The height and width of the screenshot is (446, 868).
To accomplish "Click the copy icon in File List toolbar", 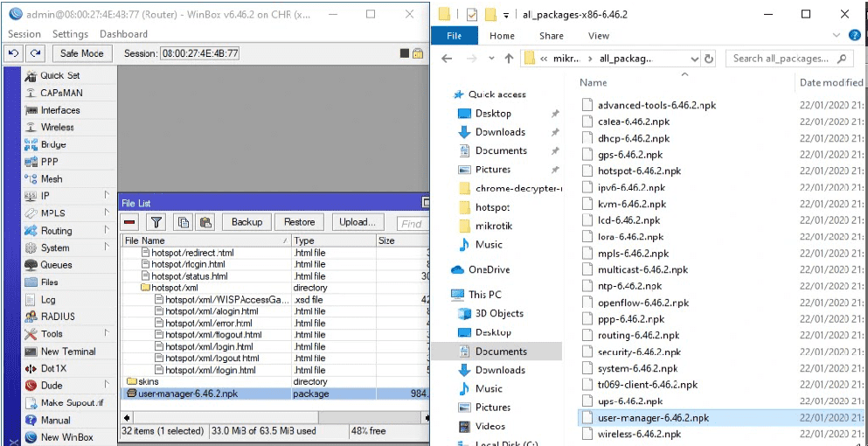I will 183,222.
